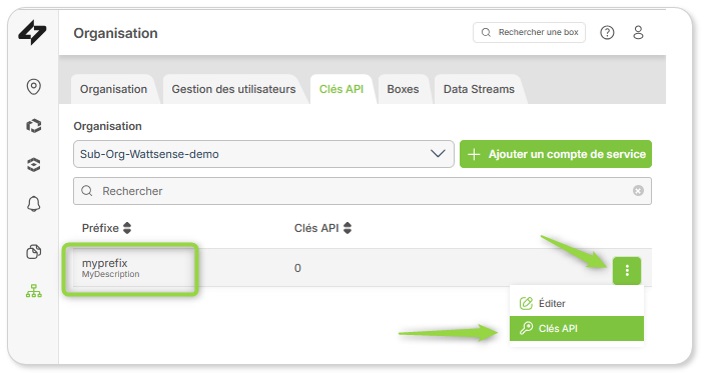
Task: Open the user profile icon
Action: pyautogui.click(x=638, y=32)
